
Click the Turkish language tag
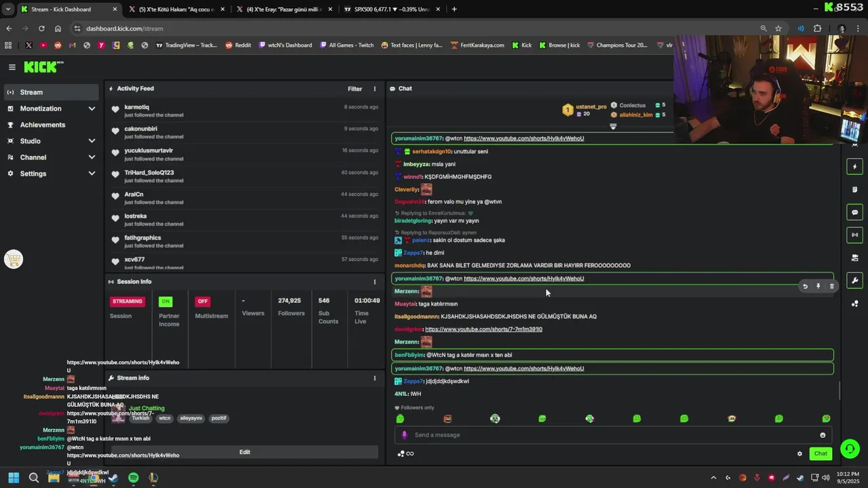click(140, 418)
